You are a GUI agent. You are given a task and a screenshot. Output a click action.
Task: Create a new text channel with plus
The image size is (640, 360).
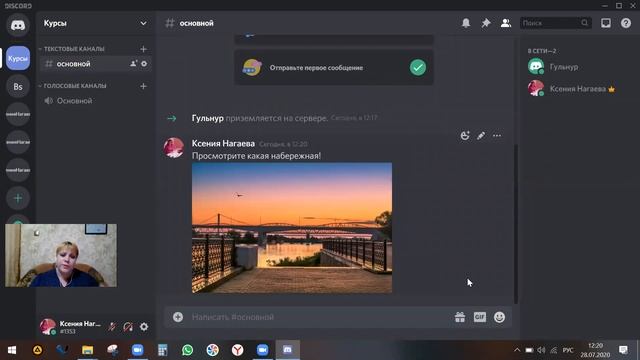[x=143, y=49]
